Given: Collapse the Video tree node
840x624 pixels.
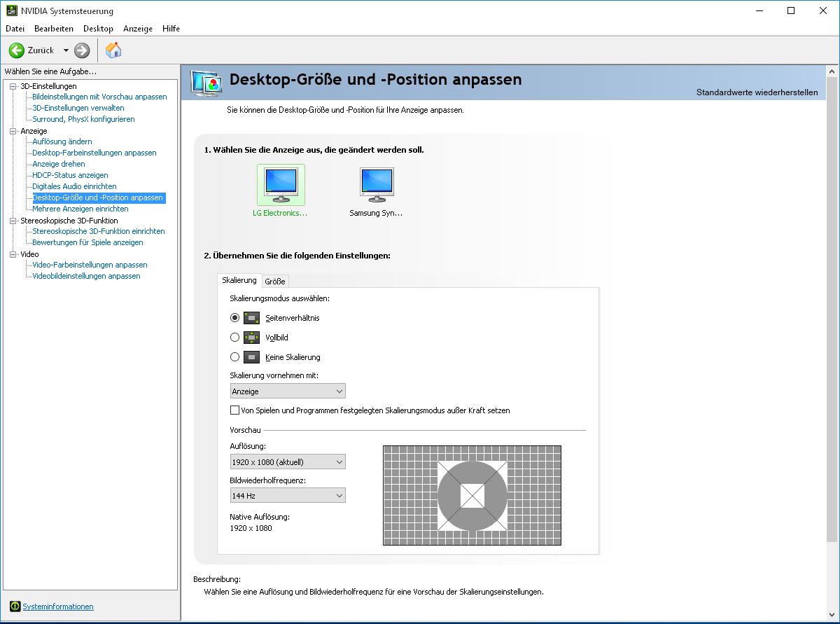Looking at the screenshot, I should 13,254.
